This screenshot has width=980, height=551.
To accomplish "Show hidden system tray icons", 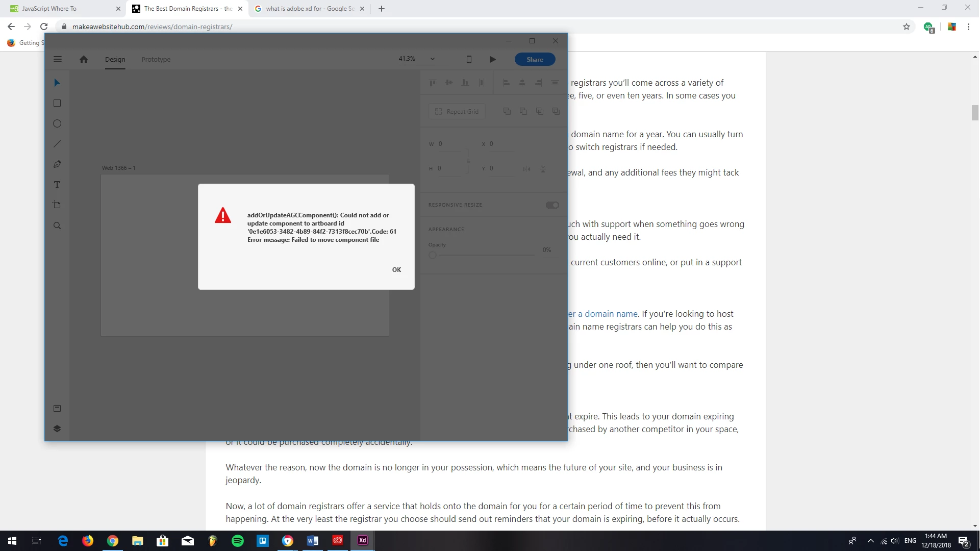I will [871, 541].
